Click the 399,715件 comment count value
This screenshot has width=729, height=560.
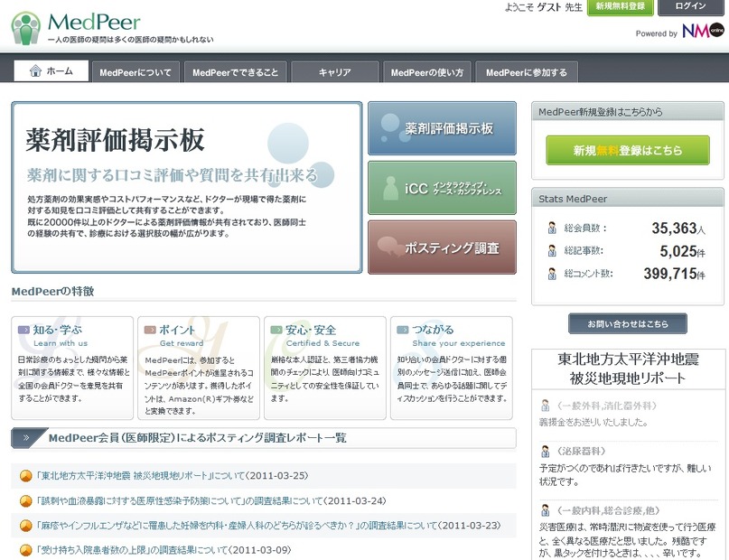tap(674, 274)
